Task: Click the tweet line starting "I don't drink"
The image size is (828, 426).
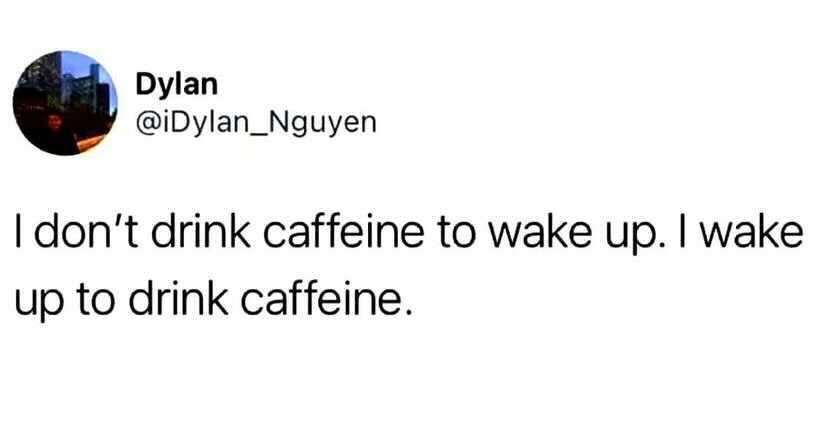Action: [x=409, y=233]
